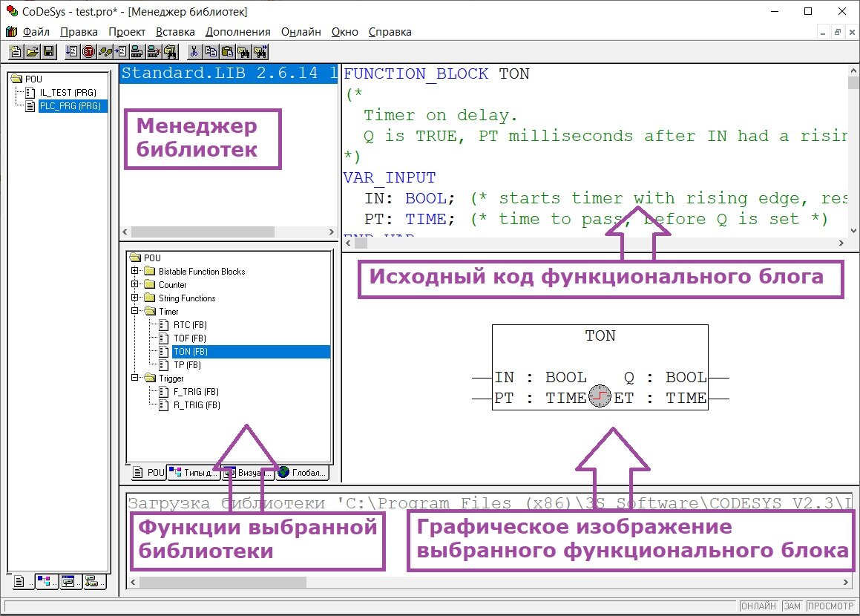Select Standard.LIB 2.6.14 library entry
Image resolution: width=860 pixels, height=616 pixels.
(229, 73)
